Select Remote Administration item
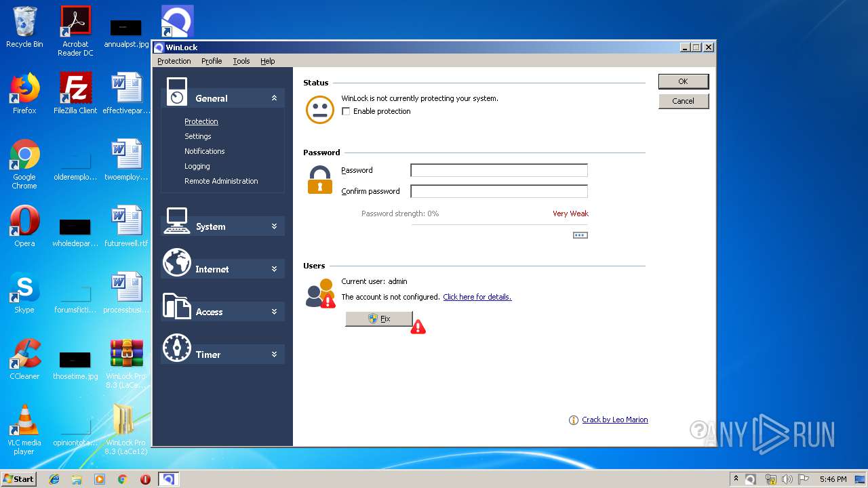The width and height of the screenshot is (868, 488). 221,181
